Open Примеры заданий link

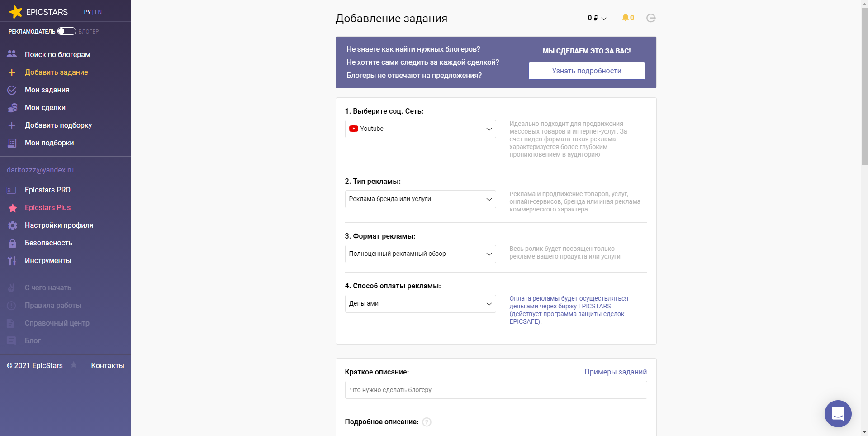pyautogui.click(x=616, y=372)
